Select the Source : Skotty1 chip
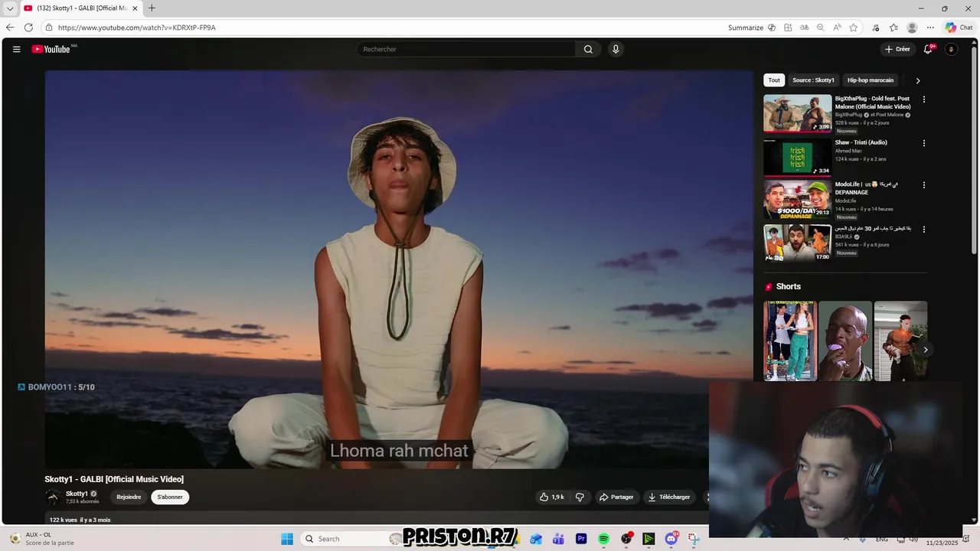The image size is (980, 551). (x=813, y=80)
